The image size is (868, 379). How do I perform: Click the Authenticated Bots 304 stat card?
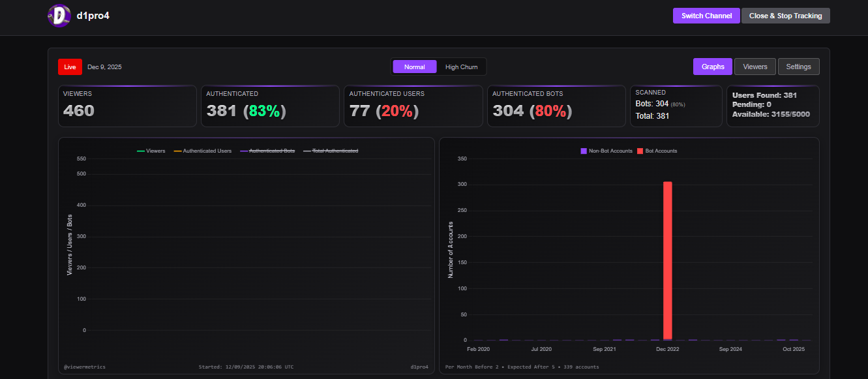coord(556,106)
